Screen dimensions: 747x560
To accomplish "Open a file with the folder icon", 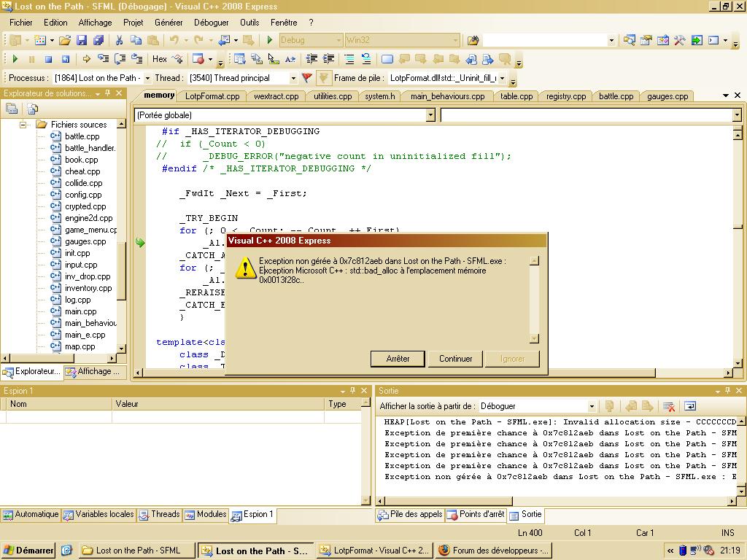I will click(x=65, y=41).
